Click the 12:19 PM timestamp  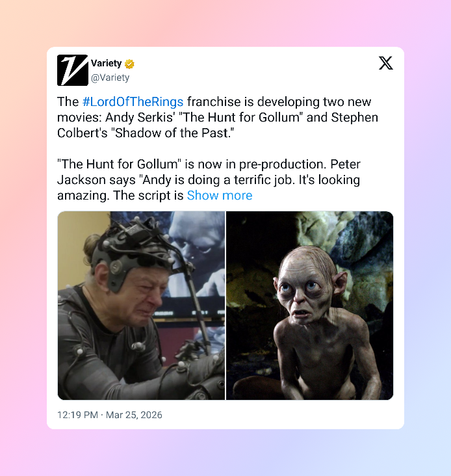point(77,415)
